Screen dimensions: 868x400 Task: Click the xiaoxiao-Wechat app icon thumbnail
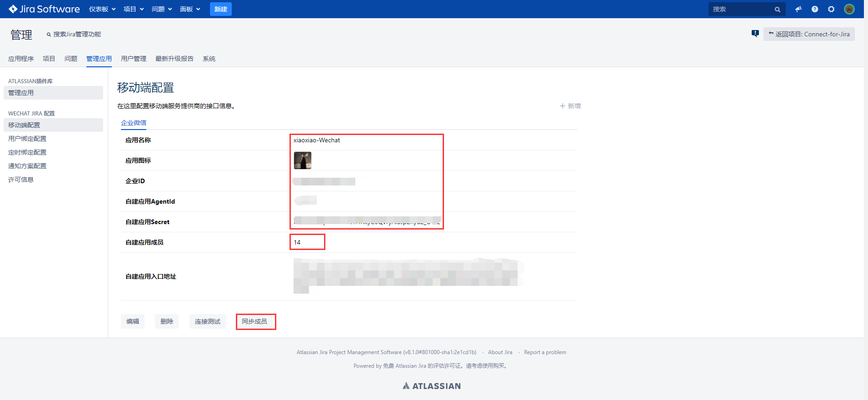coord(303,160)
